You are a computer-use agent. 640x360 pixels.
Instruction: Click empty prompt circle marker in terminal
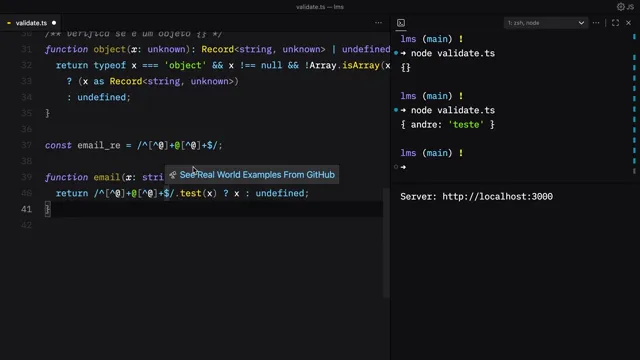pyautogui.click(x=396, y=167)
